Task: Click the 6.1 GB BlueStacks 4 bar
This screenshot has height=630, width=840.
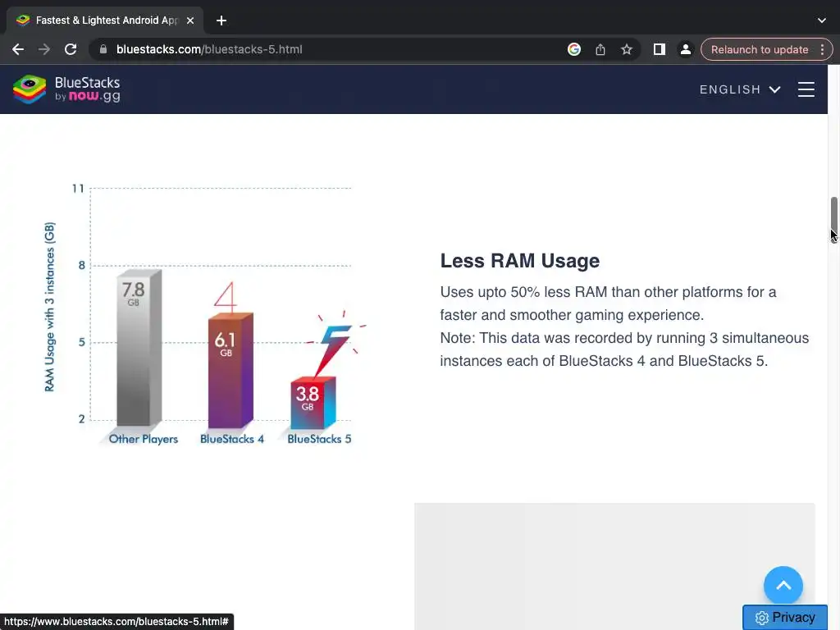Action: 231,370
